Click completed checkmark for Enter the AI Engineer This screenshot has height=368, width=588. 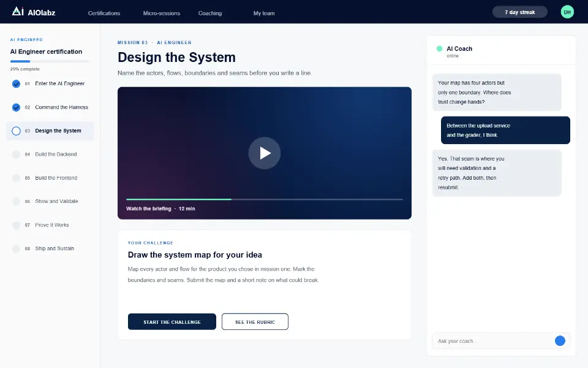(x=16, y=84)
